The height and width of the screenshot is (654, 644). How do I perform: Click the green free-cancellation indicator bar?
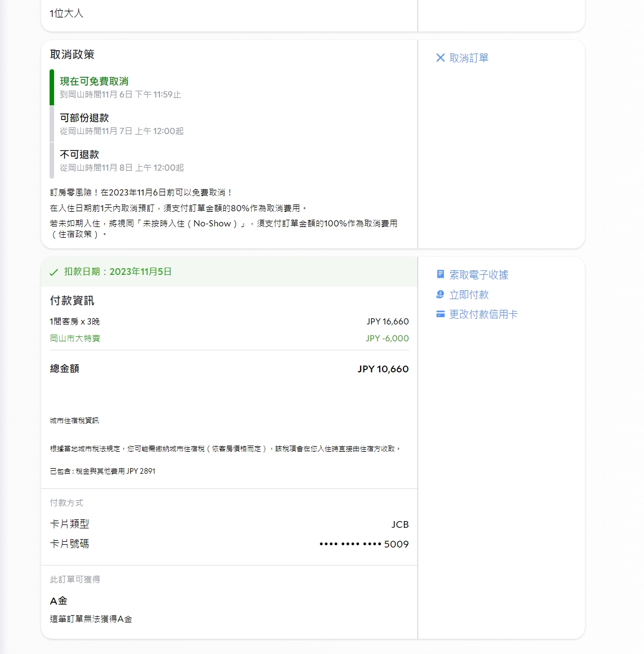(52, 87)
